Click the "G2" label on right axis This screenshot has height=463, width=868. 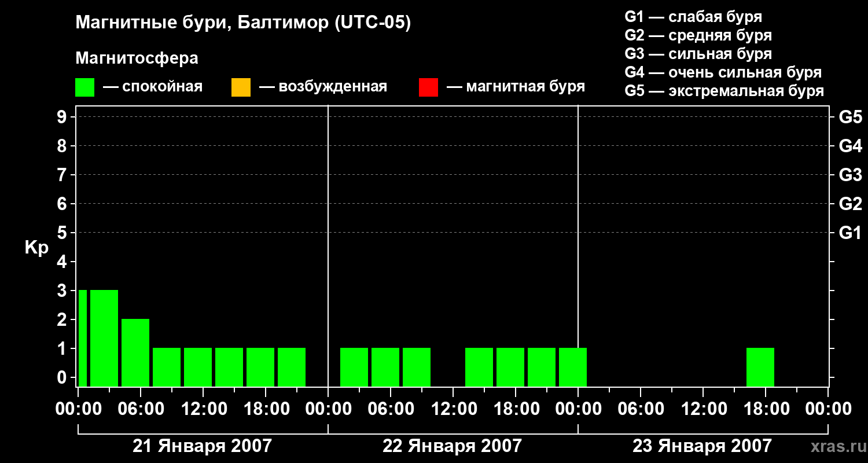point(850,204)
